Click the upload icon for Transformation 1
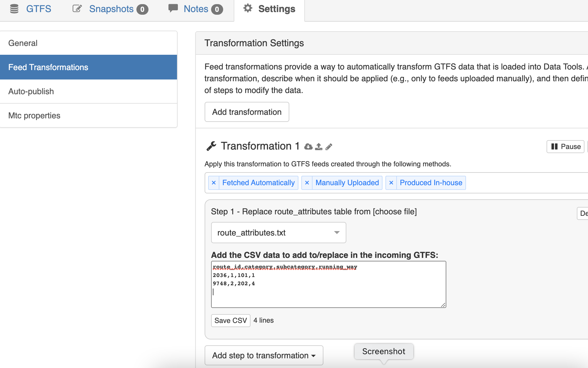 (319, 146)
